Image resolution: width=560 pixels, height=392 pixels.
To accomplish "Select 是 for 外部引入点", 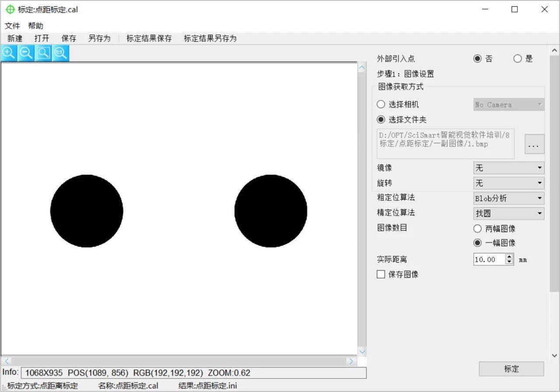I will [x=518, y=59].
